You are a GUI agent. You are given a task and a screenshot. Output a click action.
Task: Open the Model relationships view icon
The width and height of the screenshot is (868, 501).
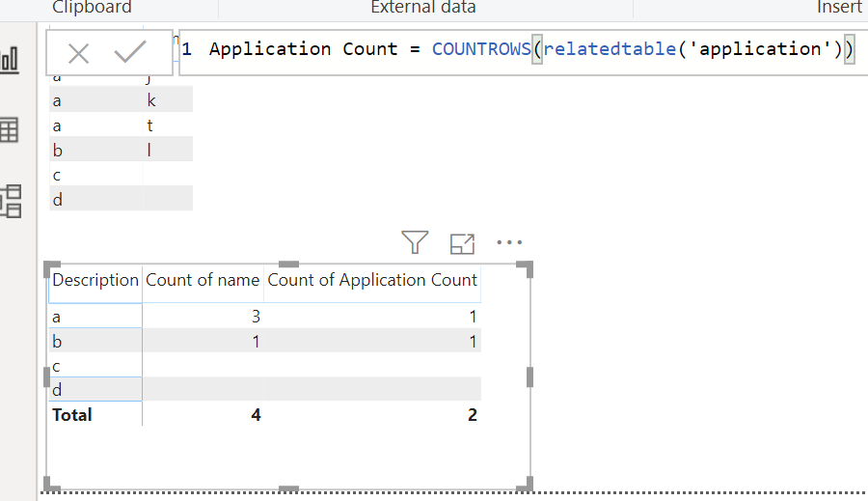click(x=11, y=201)
